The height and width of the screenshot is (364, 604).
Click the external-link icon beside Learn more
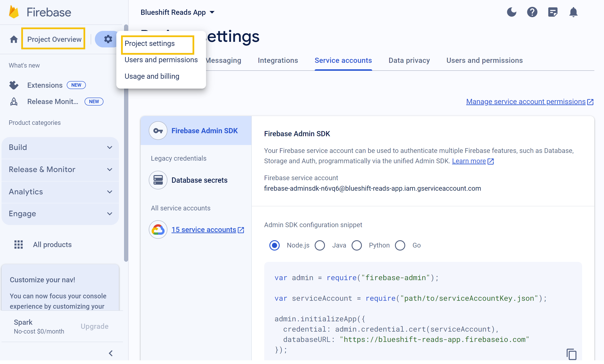click(x=490, y=161)
